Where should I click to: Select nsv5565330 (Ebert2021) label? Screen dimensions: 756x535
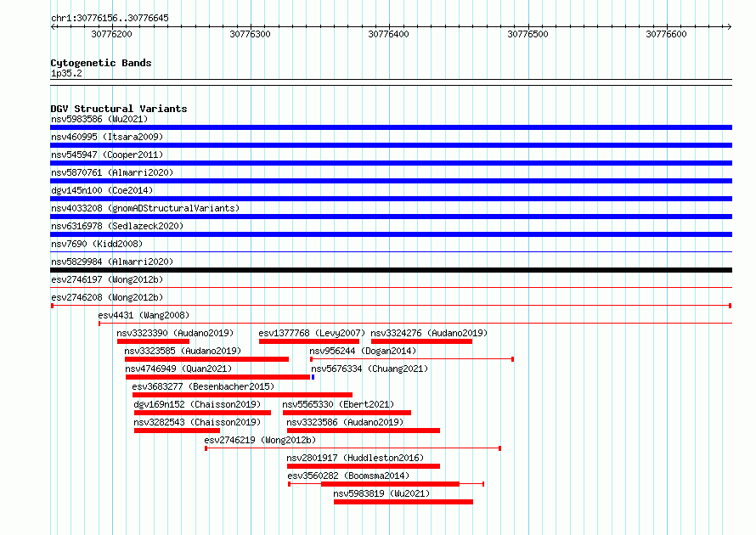coord(338,404)
